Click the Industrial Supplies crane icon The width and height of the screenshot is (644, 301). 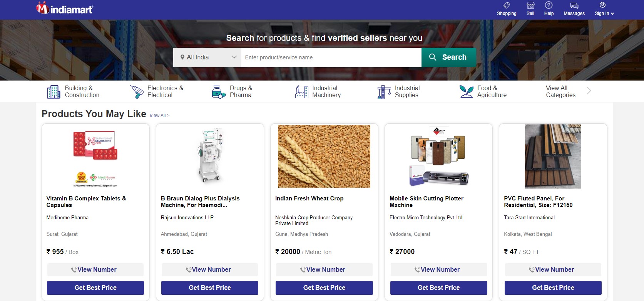pyautogui.click(x=384, y=92)
